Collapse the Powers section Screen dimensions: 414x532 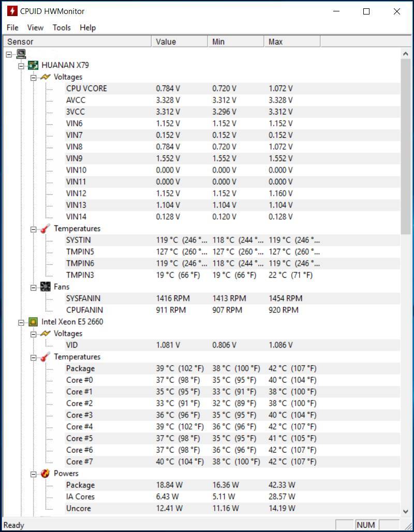pyautogui.click(x=34, y=473)
